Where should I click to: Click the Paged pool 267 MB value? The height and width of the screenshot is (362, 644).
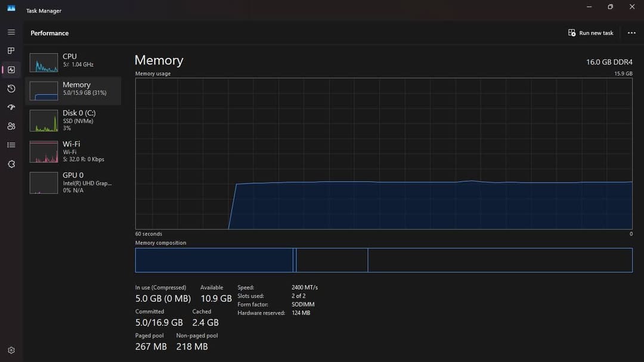(x=151, y=346)
